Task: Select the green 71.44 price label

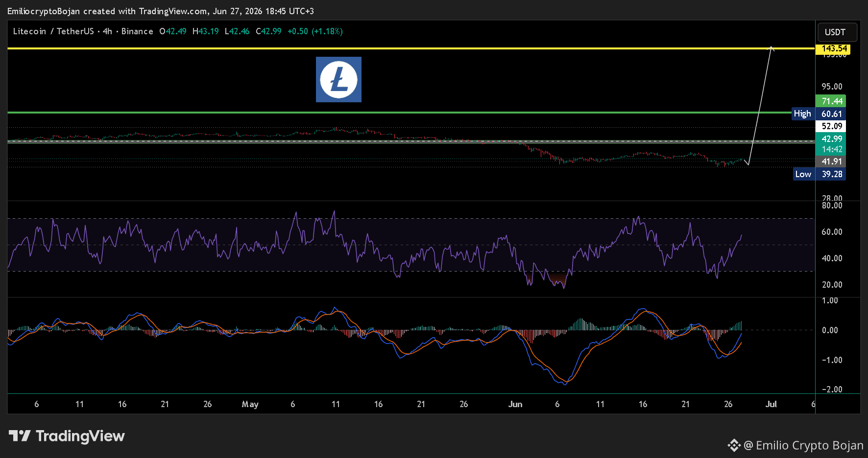Action: pos(831,101)
